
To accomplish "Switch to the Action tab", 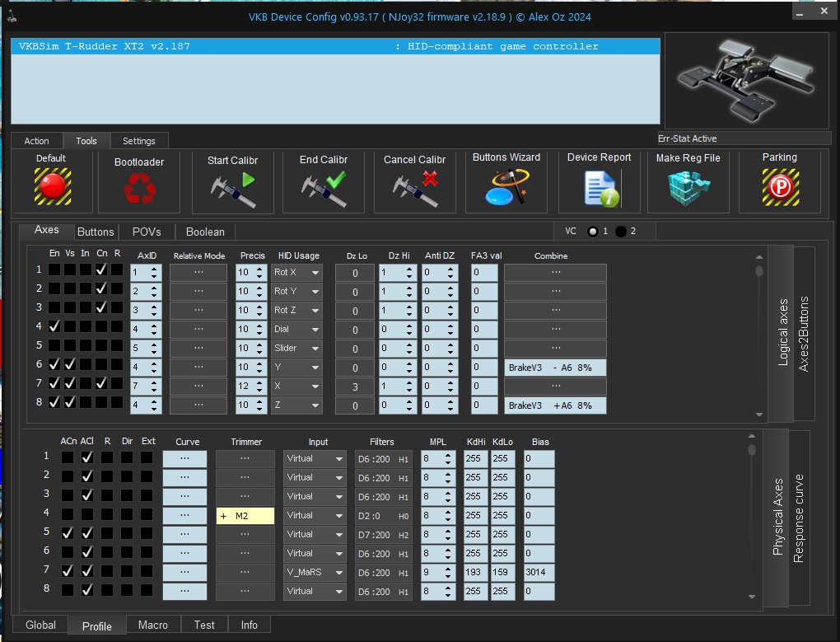I will pyautogui.click(x=36, y=141).
